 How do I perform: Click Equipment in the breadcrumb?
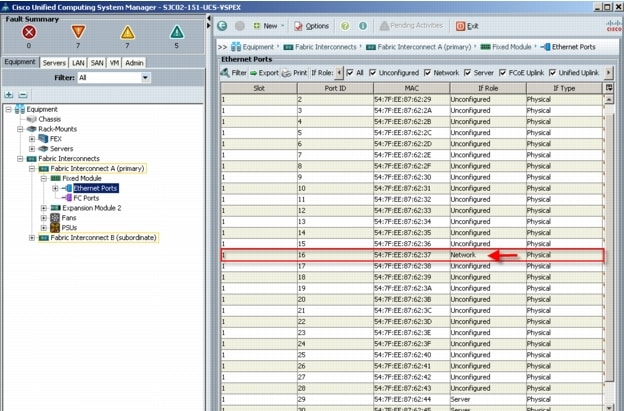[x=258, y=47]
